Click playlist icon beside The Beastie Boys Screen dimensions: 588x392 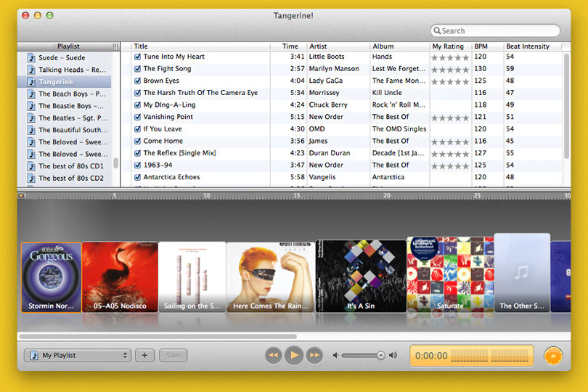click(x=32, y=106)
